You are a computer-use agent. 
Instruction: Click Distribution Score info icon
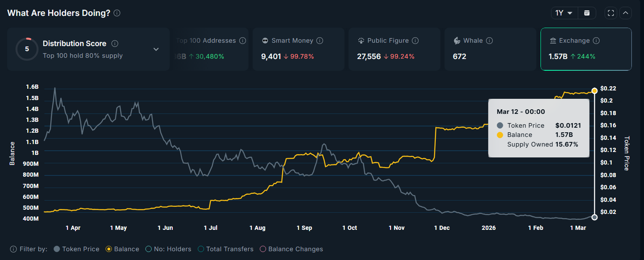pyautogui.click(x=115, y=44)
